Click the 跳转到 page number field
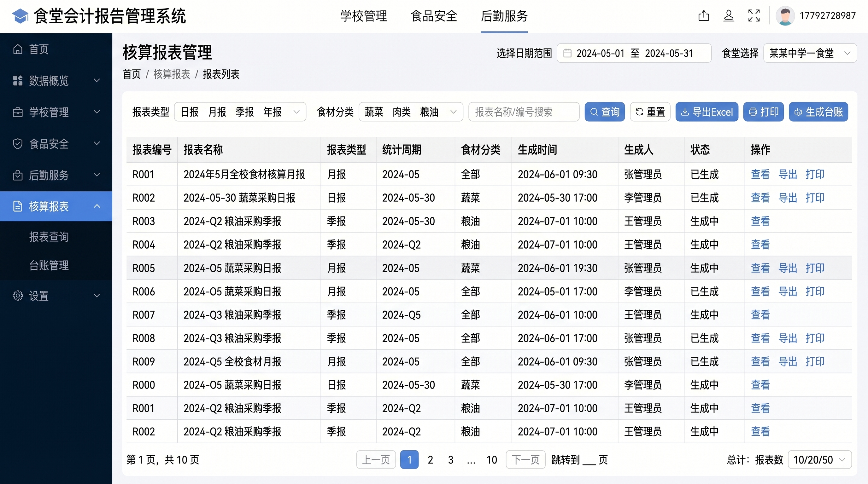Viewport: 868px width, 484px height. pyautogui.click(x=589, y=460)
